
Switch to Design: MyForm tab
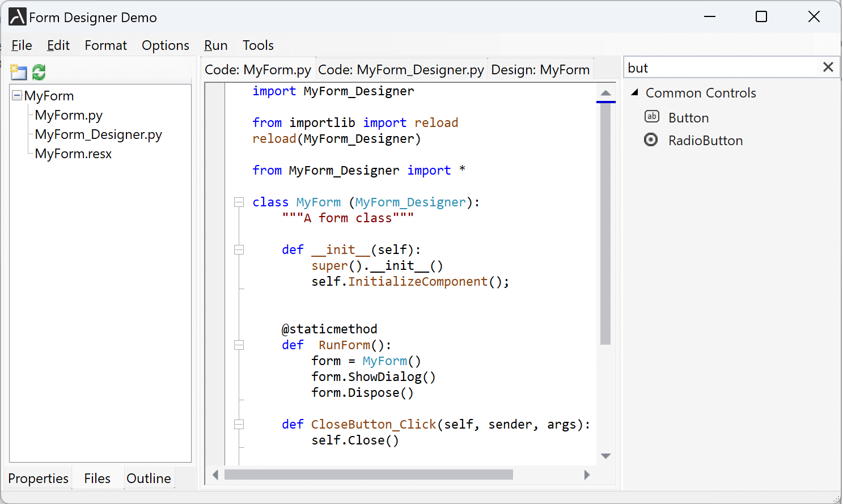(x=540, y=70)
